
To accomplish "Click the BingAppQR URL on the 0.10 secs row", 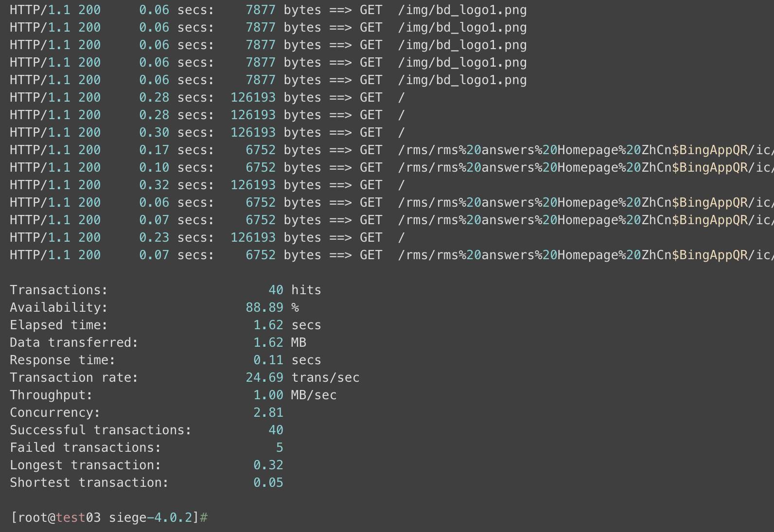I will coord(586,168).
